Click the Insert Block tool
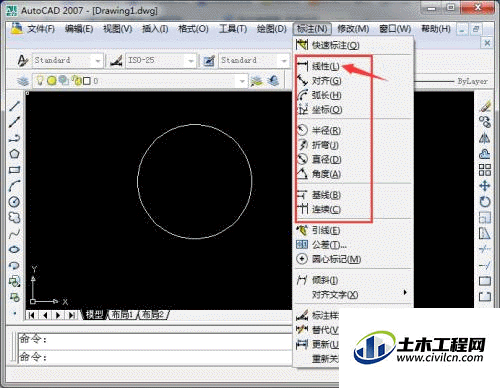 (14, 281)
